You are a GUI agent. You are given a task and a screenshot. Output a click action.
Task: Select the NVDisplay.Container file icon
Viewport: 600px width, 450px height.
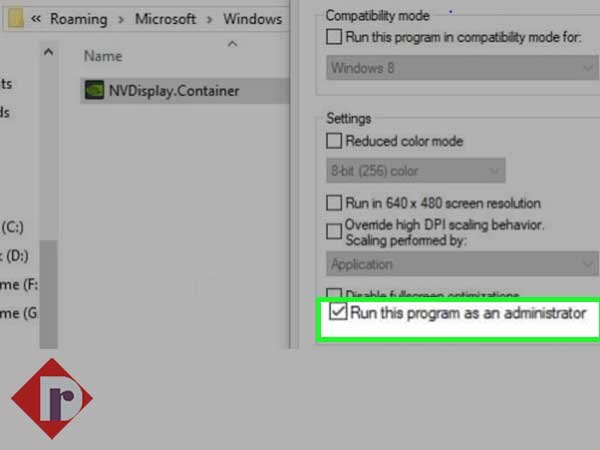[x=94, y=90]
